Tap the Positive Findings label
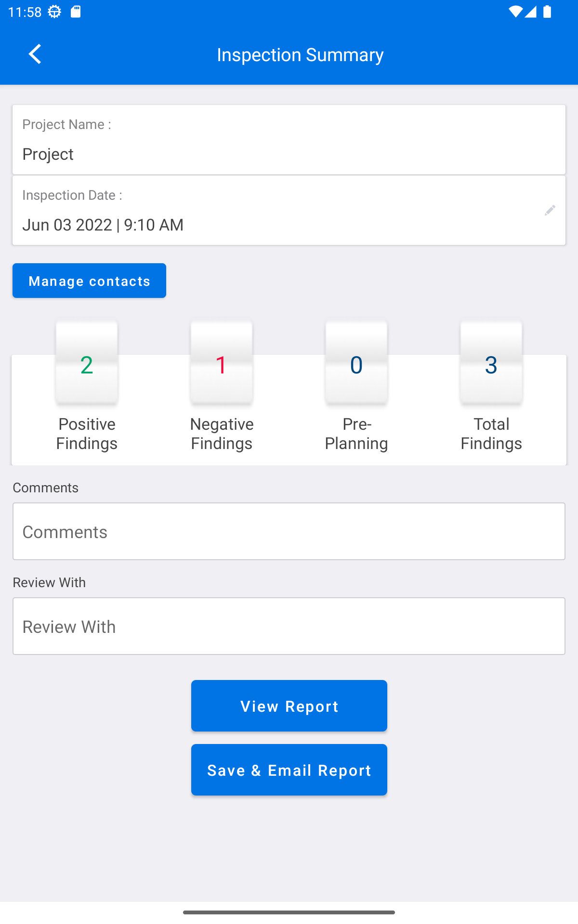This screenshot has width=578, height=924. pyautogui.click(x=87, y=434)
